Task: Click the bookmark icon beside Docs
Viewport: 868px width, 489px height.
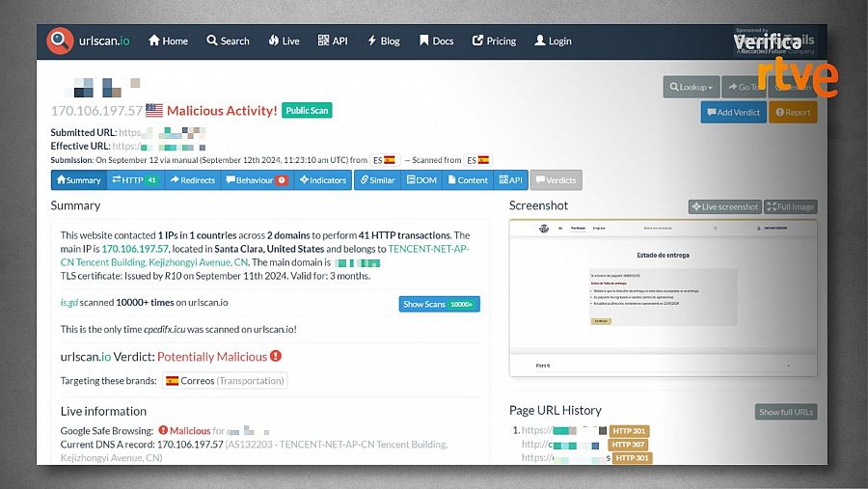Action: (x=424, y=41)
